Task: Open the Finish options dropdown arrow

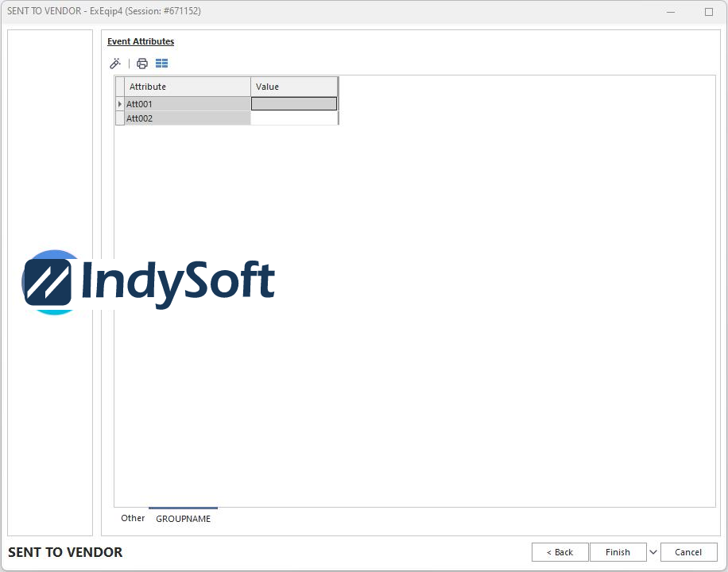Action: pyautogui.click(x=653, y=552)
